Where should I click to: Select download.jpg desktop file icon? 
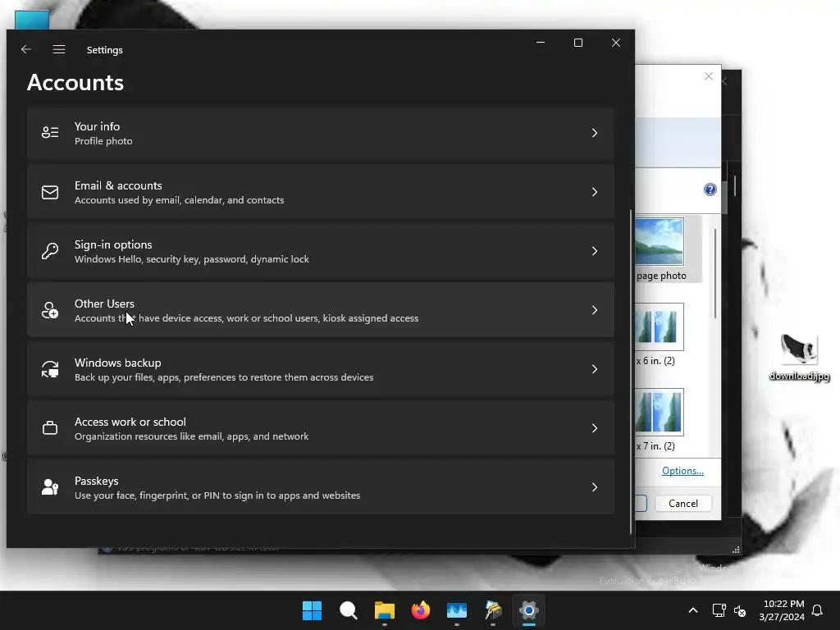(x=799, y=358)
